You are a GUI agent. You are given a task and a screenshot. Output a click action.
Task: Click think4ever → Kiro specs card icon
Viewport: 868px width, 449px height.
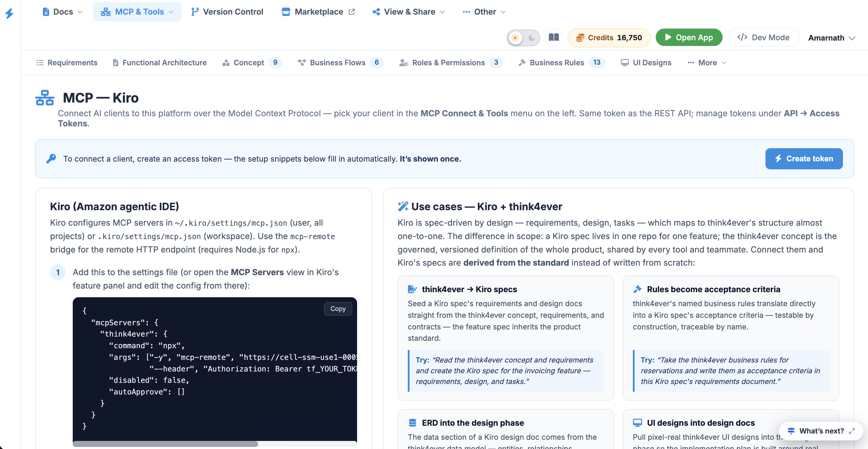413,289
